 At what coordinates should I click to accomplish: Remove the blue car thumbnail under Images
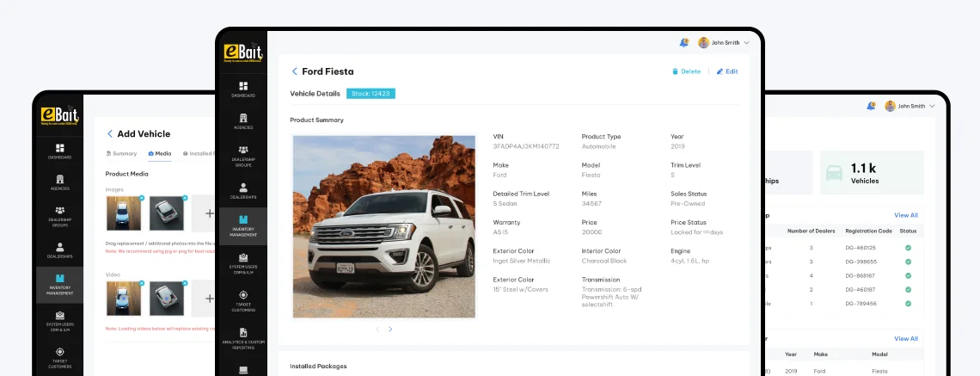coord(142,198)
